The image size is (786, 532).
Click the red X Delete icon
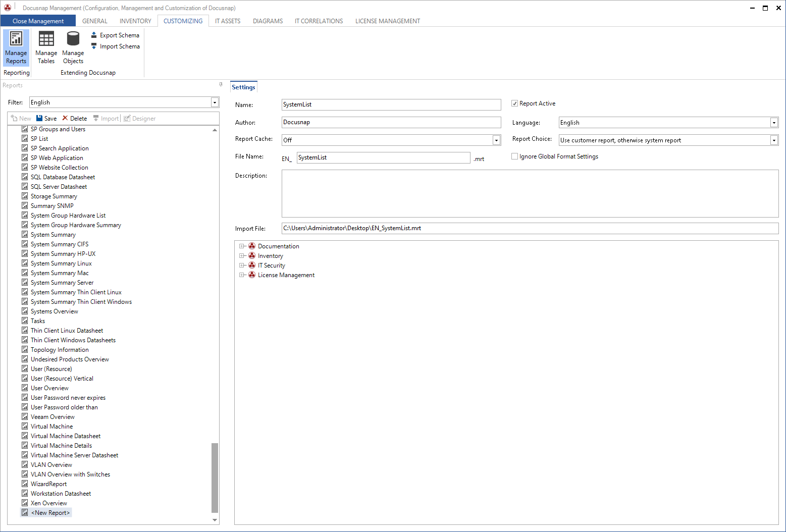(x=65, y=118)
